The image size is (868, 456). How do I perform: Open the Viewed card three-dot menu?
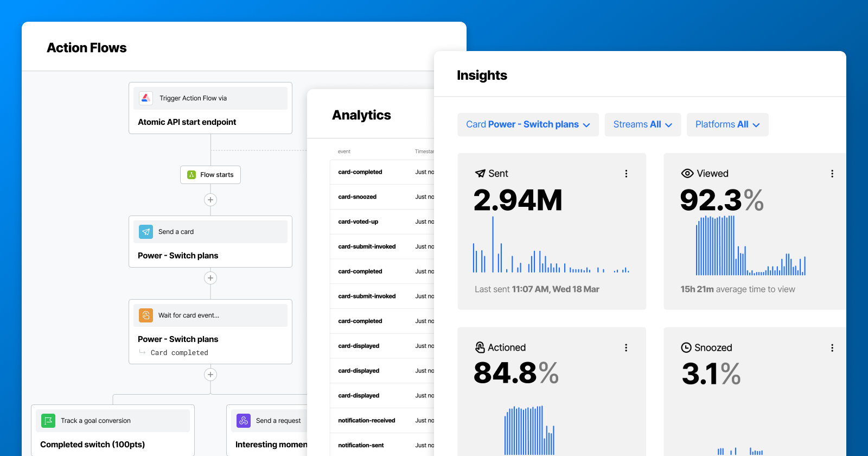pos(832,174)
